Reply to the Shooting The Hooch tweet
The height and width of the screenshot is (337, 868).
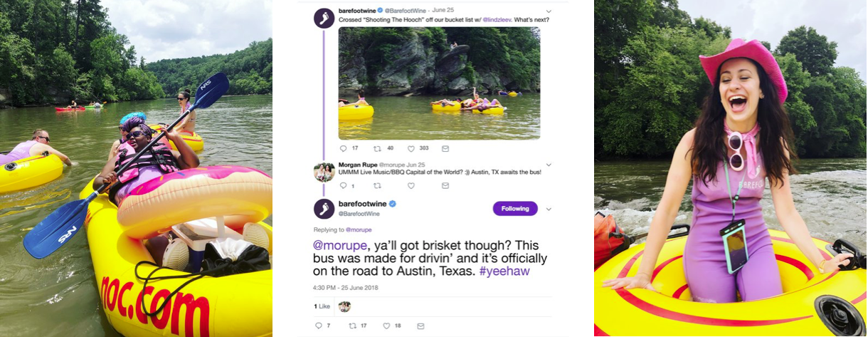pos(343,149)
